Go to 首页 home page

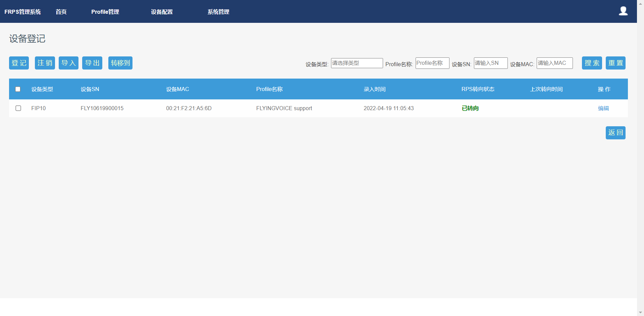click(x=61, y=12)
